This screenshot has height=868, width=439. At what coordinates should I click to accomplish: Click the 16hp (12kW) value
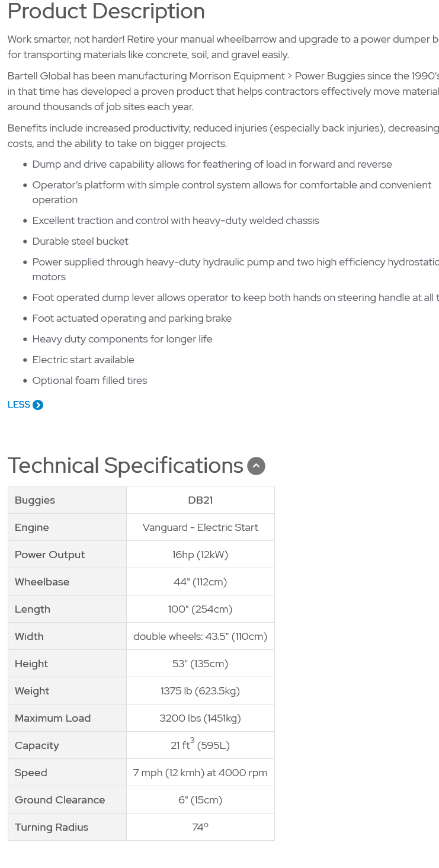coord(200,555)
